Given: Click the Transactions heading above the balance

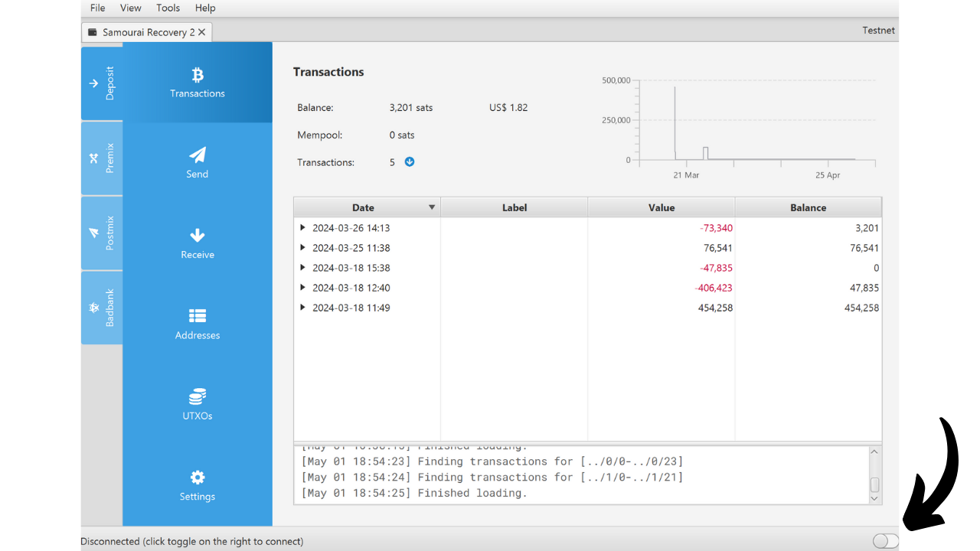Looking at the screenshot, I should pos(328,72).
